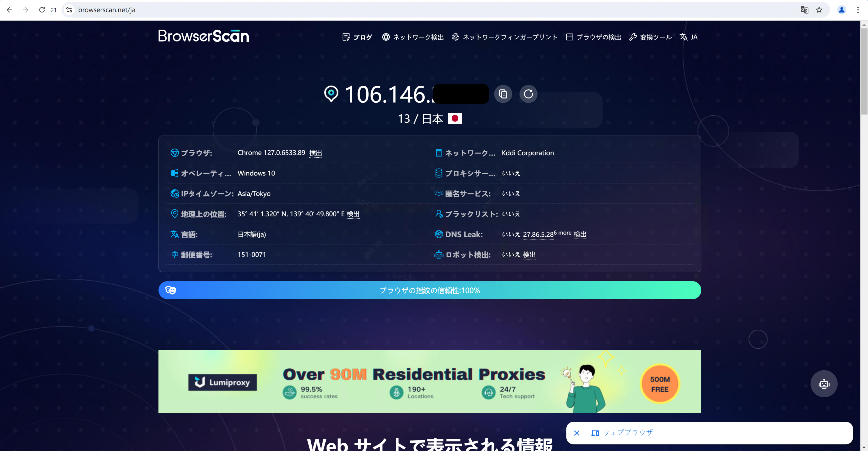
Task: Click the 13 / 日本 location text
Action: click(420, 118)
